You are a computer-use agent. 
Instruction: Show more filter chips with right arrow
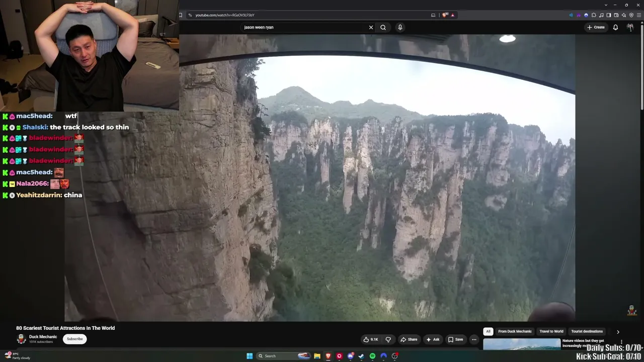coord(618,332)
